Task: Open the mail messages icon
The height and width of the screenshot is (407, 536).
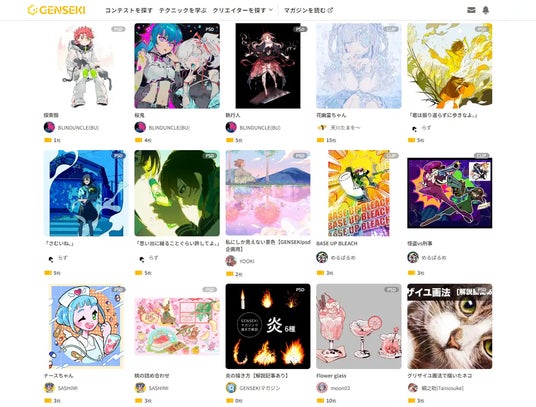Action: coord(471,10)
